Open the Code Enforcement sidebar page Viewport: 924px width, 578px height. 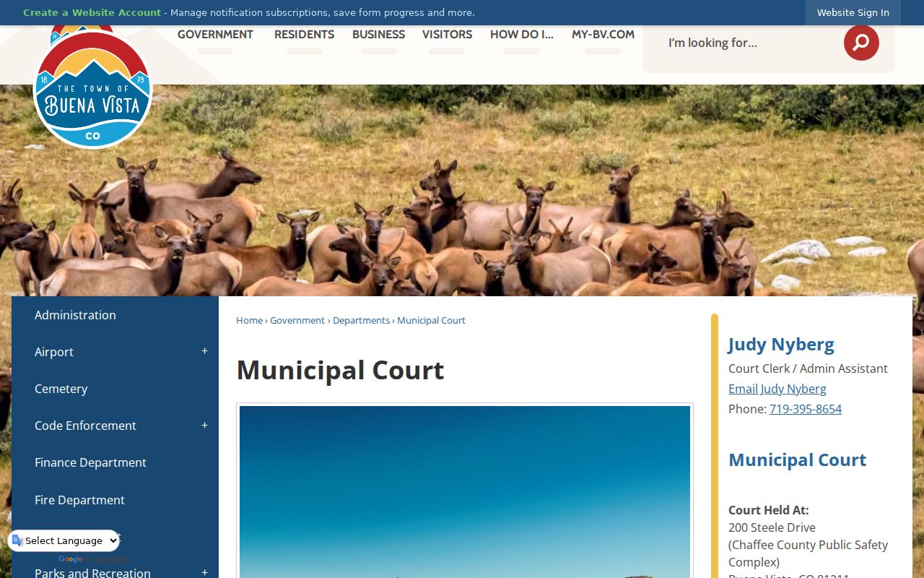[85, 426]
